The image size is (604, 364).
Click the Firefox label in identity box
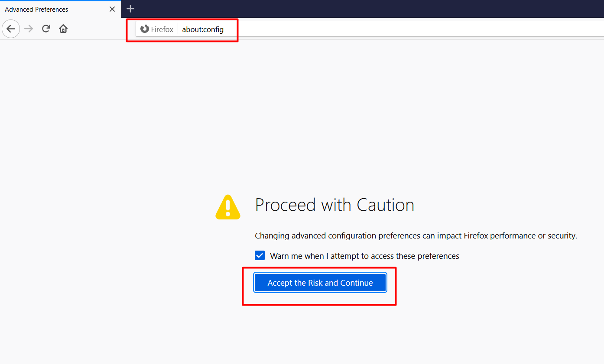click(162, 29)
